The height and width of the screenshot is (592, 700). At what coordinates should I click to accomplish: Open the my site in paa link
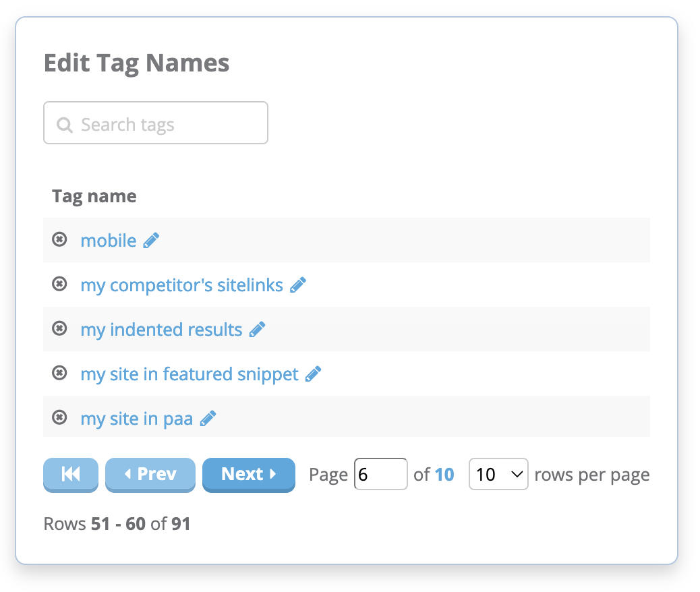pos(137,419)
